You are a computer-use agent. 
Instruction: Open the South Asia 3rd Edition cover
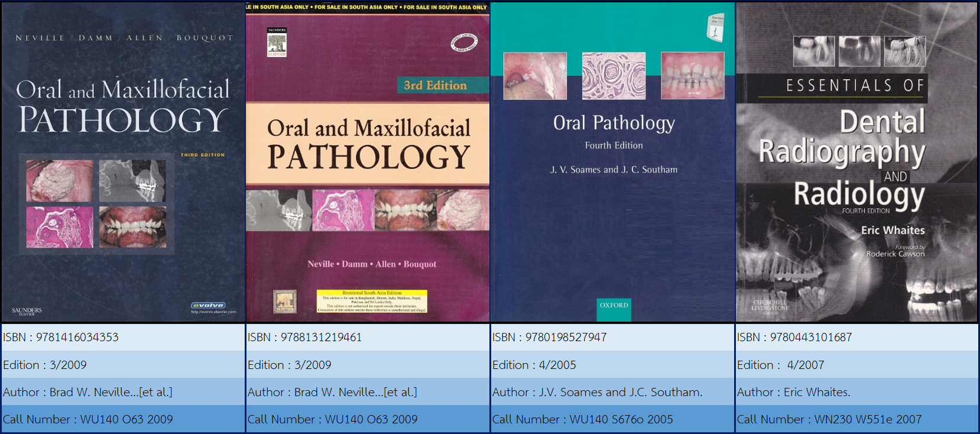[368, 162]
